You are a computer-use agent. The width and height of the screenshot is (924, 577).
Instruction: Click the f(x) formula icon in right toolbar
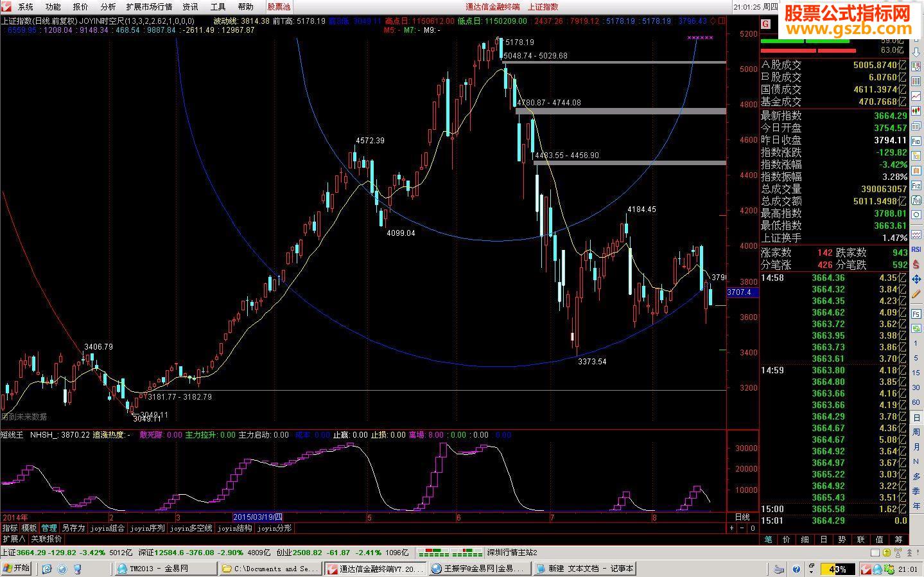916,200
